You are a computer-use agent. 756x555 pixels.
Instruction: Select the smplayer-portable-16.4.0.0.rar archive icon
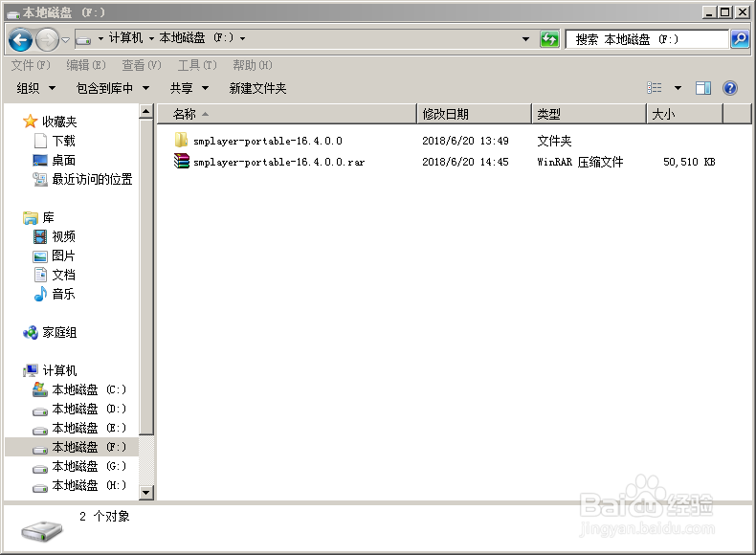click(182, 161)
